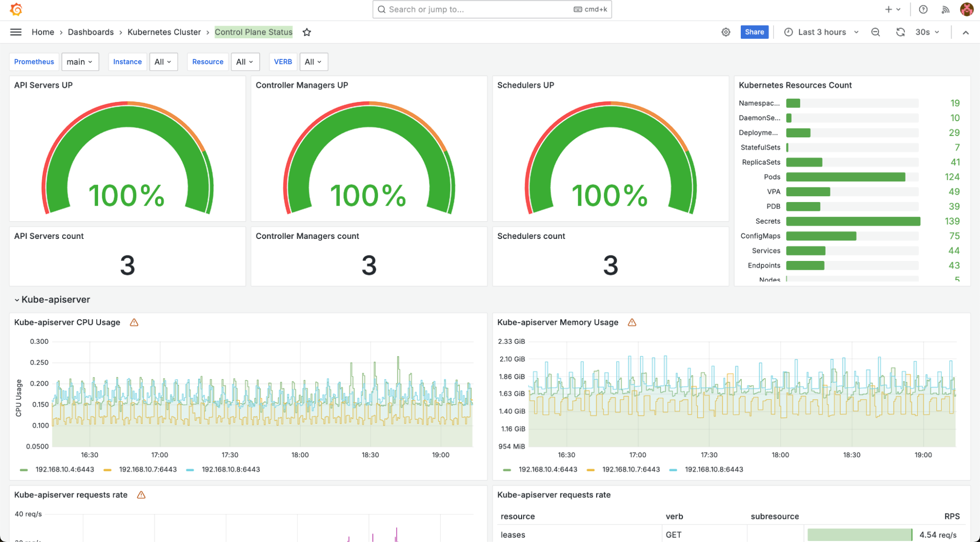
Task: Open the Last 3 hours time picker
Action: tap(822, 32)
